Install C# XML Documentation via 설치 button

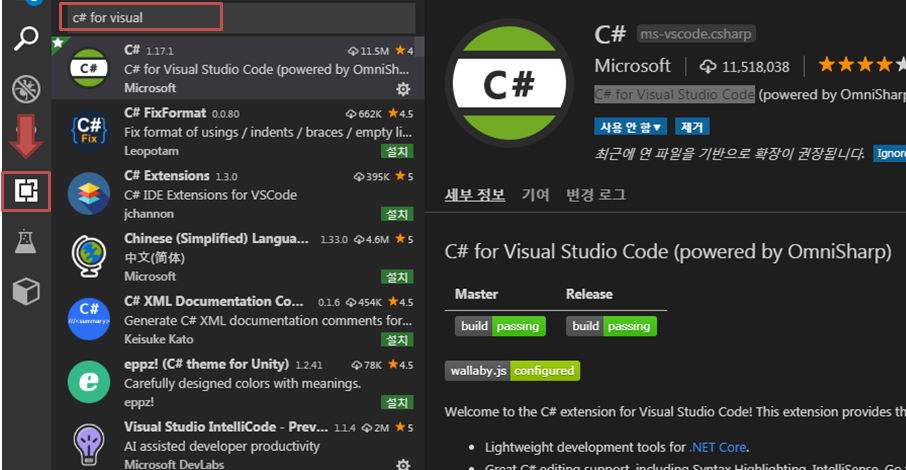(397, 340)
